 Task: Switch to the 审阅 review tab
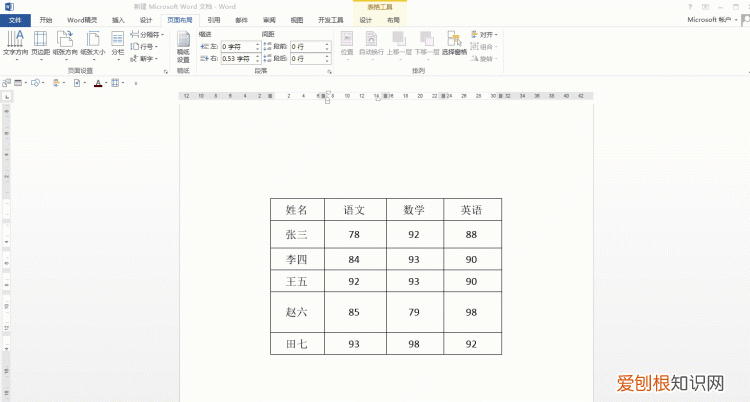pyautogui.click(x=269, y=20)
